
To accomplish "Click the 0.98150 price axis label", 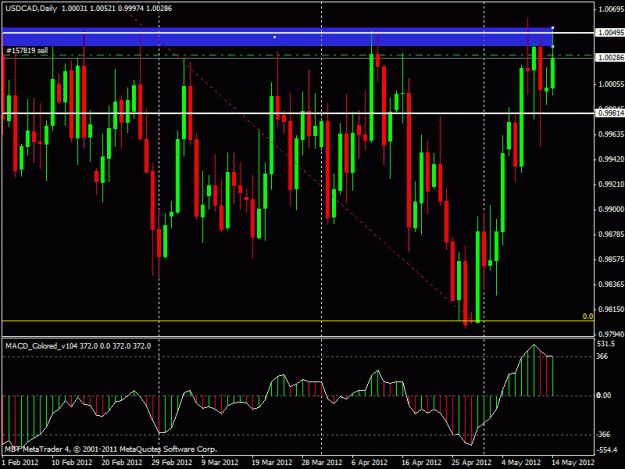I will [x=611, y=310].
